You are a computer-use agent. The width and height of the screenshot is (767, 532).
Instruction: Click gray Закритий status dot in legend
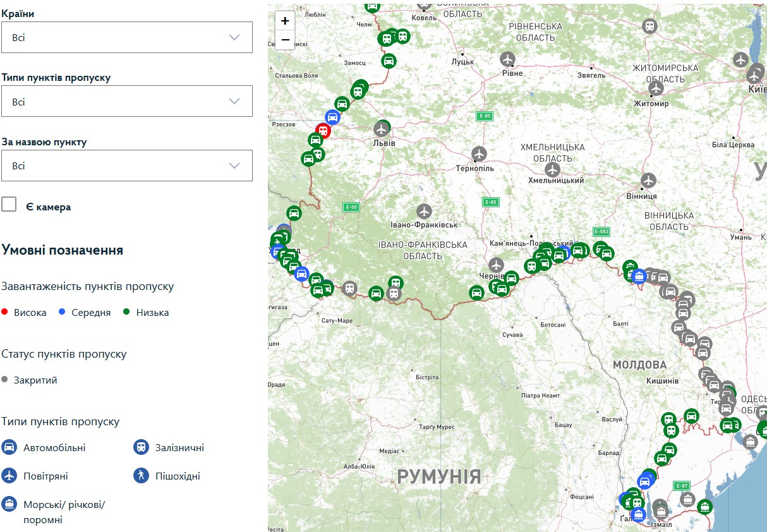click(4, 380)
